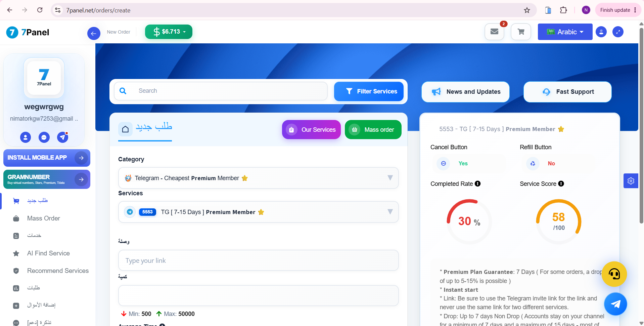Reload the page with the refresh icon

pyautogui.click(x=40, y=10)
